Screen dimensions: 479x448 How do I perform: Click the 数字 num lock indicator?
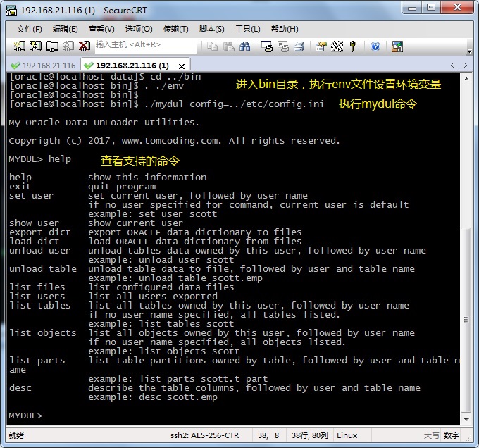coord(452,435)
